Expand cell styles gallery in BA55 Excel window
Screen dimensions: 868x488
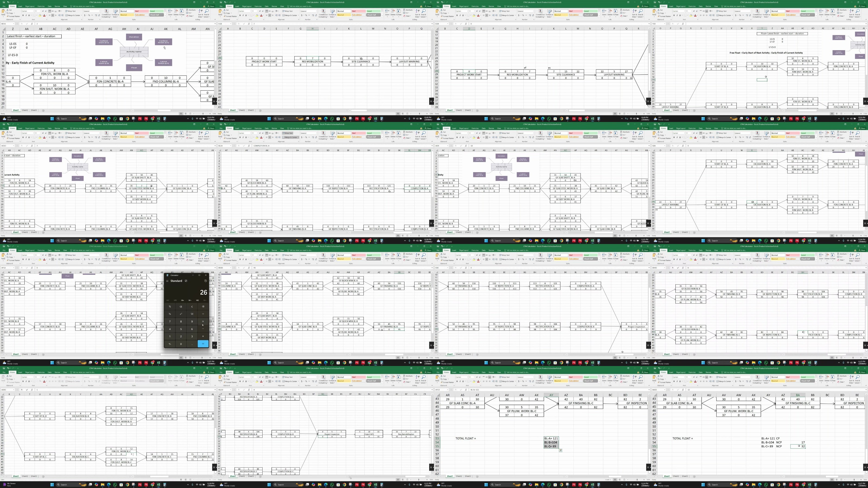coord(816,382)
